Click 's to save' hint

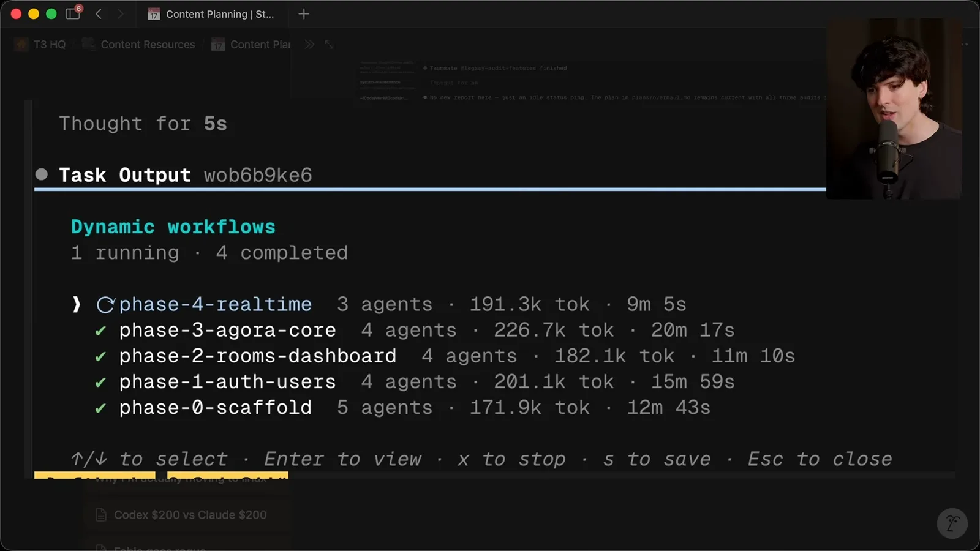click(657, 459)
